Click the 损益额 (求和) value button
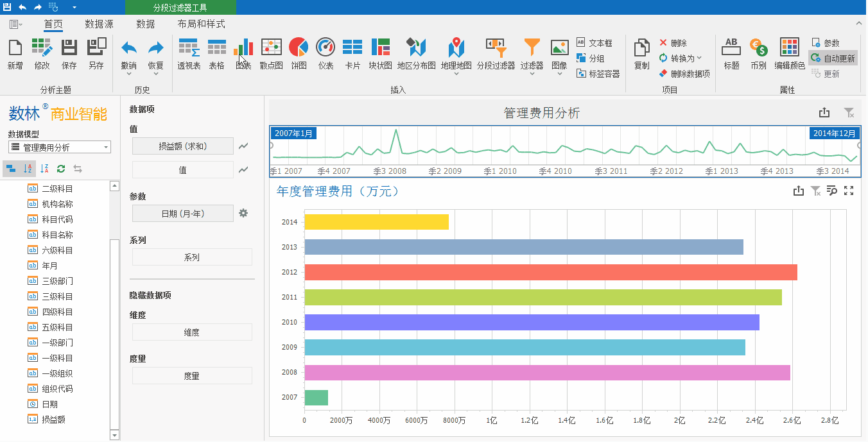This screenshot has width=868, height=442. [x=182, y=146]
